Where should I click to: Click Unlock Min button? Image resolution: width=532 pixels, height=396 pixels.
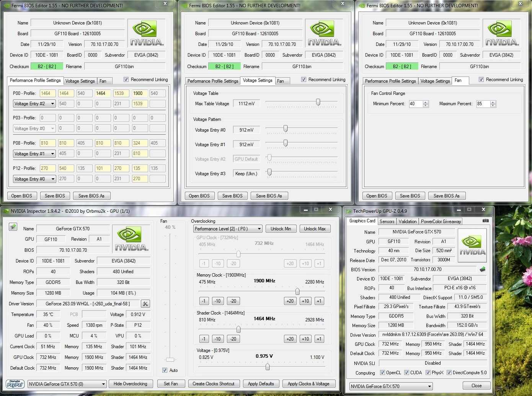pos(281,229)
